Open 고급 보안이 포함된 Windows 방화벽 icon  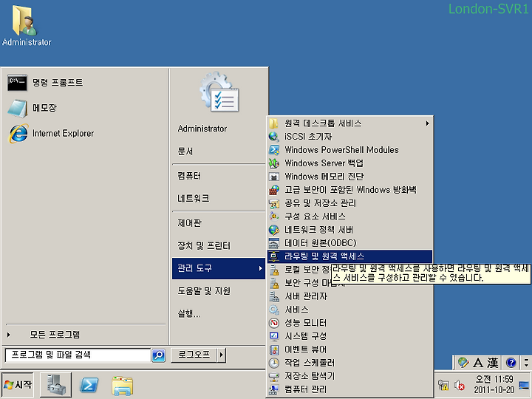click(274, 190)
